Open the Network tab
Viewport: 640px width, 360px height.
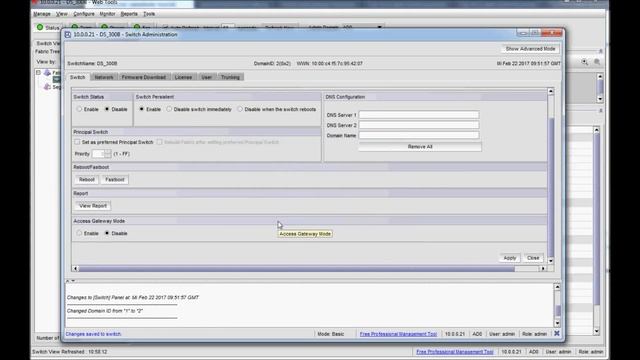tap(104, 77)
